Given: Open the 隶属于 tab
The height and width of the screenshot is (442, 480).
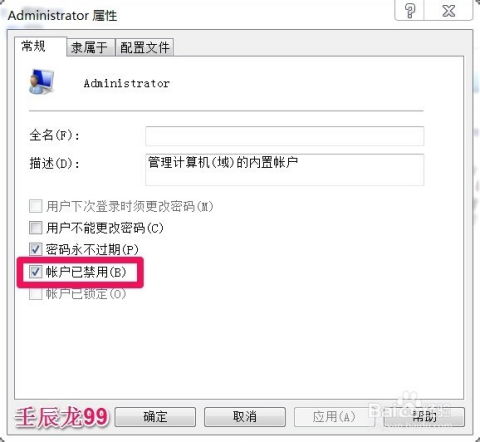Looking at the screenshot, I should point(90,47).
